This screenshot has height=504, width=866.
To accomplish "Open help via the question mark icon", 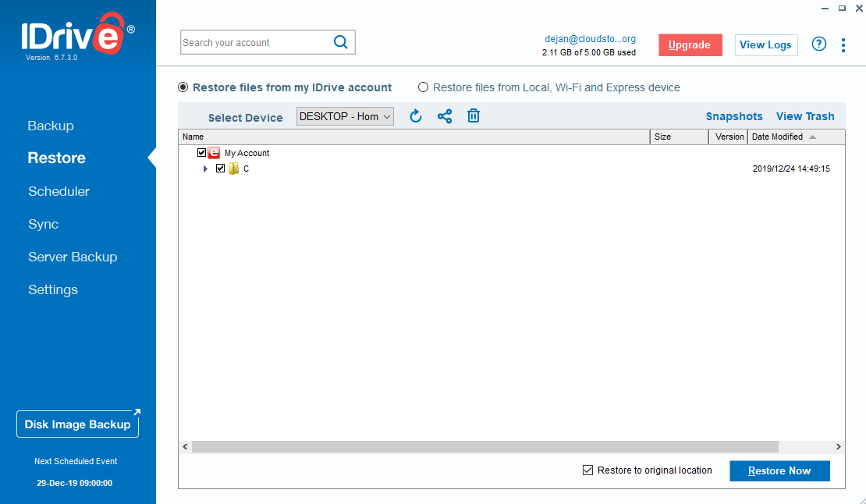I will [x=818, y=44].
